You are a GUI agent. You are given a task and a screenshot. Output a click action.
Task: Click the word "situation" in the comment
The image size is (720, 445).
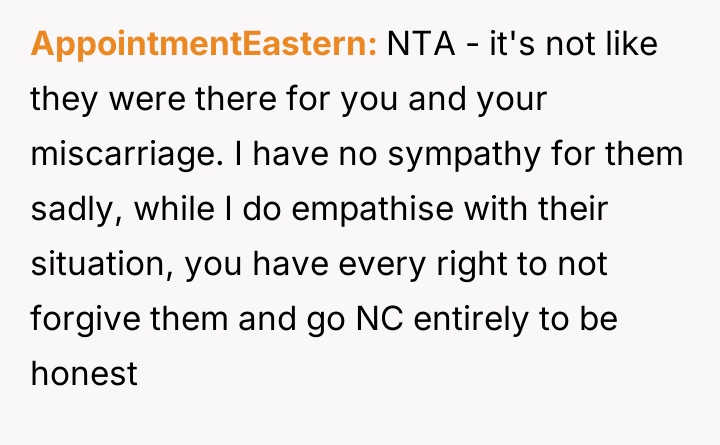coord(98,265)
